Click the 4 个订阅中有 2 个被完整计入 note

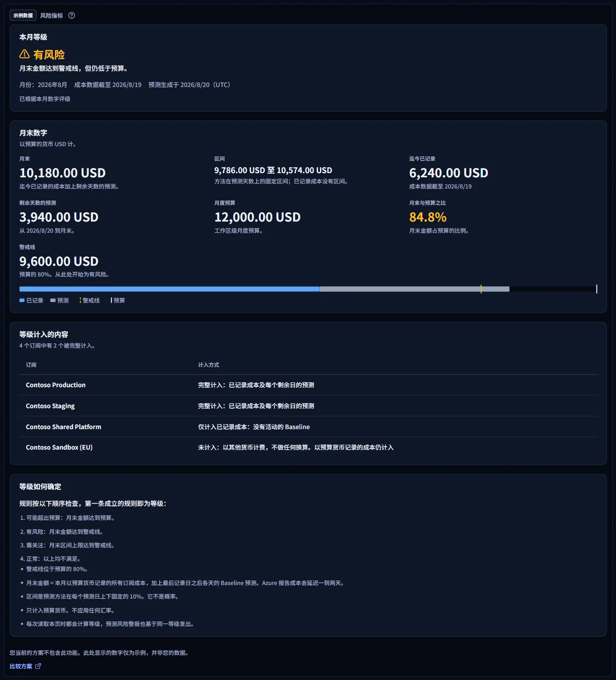point(57,346)
